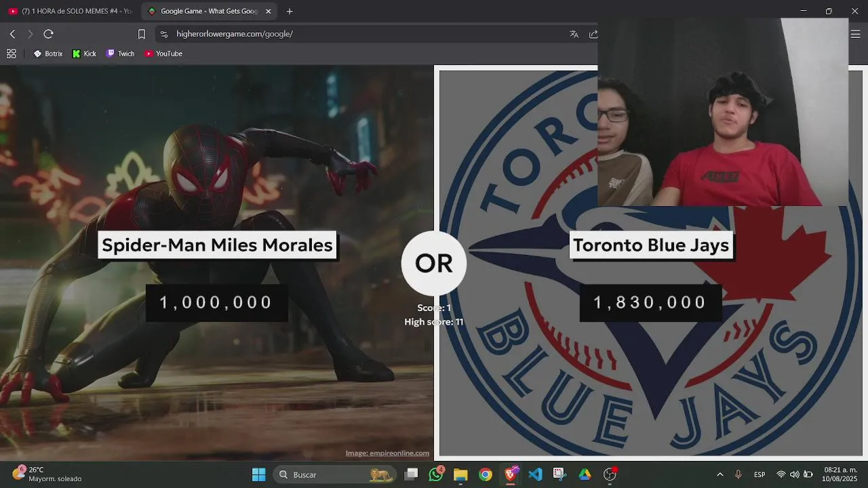The image size is (868, 488).
Task: Open the Botrix bookmark
Action: 48,54
